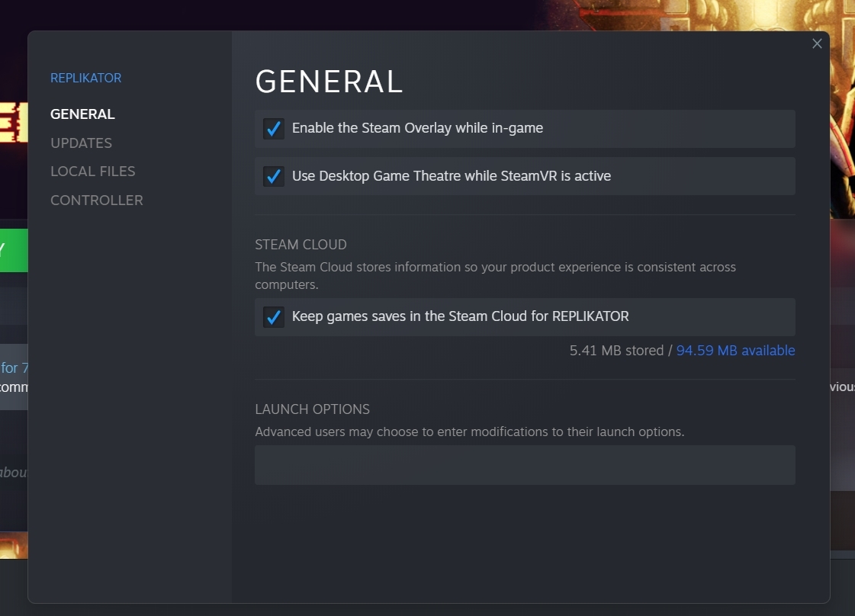Click "Use Desktop Game Theatre" label text
855x616 pixels.
pos(451,176)
